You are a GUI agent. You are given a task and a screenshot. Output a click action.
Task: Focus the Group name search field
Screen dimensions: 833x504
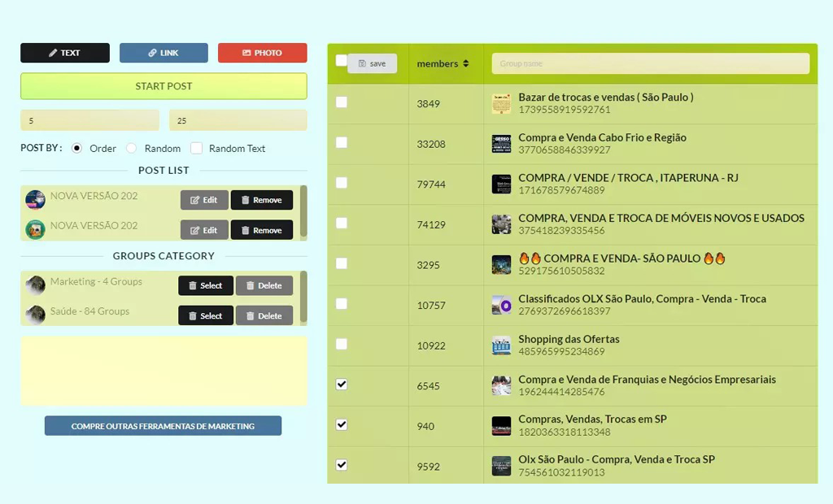650,63
